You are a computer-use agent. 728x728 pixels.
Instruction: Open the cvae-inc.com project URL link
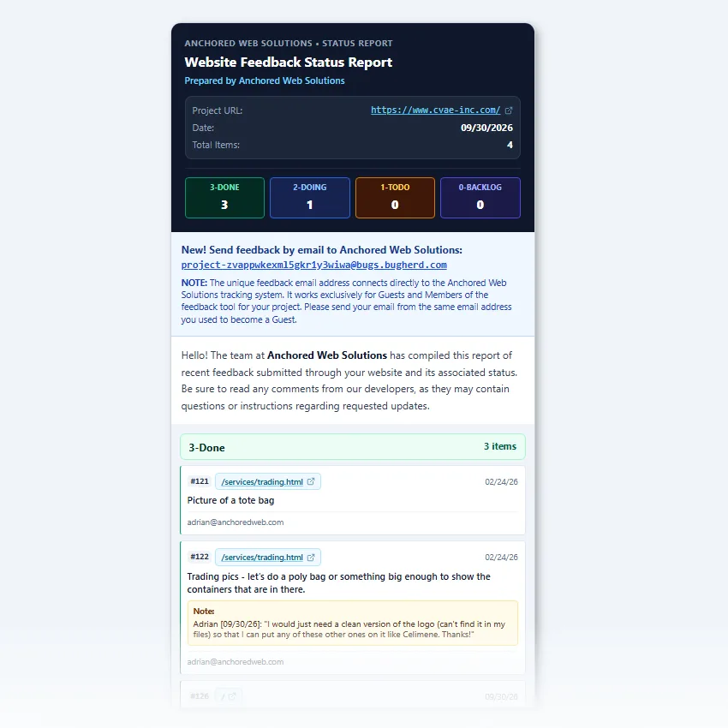tap(435, 110)
